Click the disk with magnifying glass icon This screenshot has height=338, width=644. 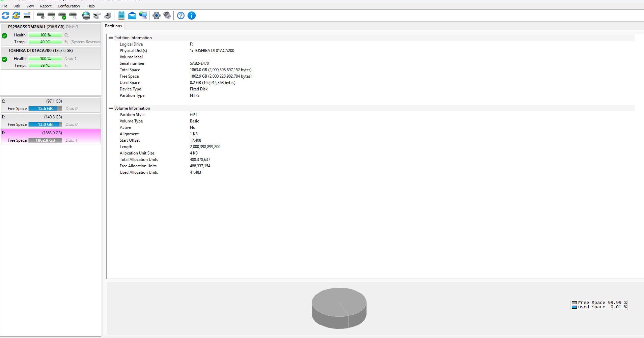point(73,16)
